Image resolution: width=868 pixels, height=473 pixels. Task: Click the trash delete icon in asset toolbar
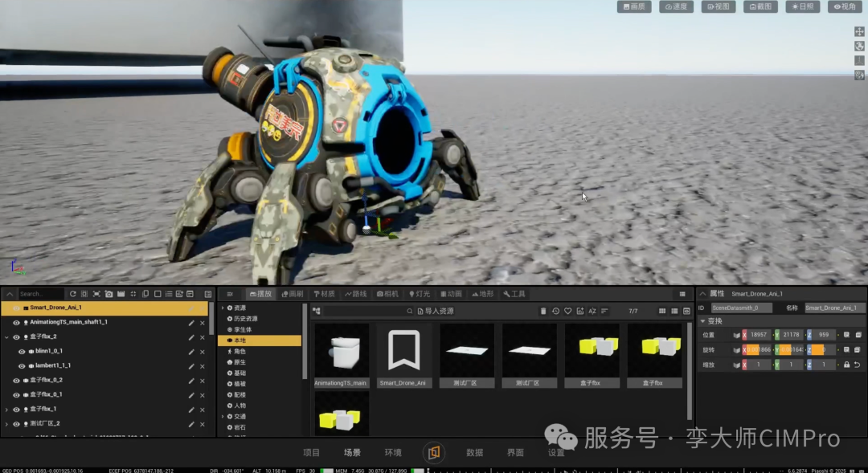coord(543,311)
